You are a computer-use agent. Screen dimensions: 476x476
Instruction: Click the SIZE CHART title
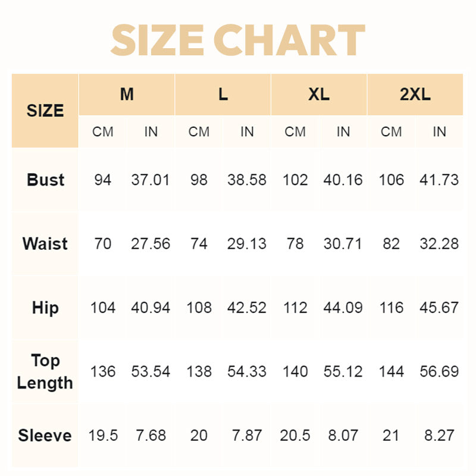tap(237, 40)
